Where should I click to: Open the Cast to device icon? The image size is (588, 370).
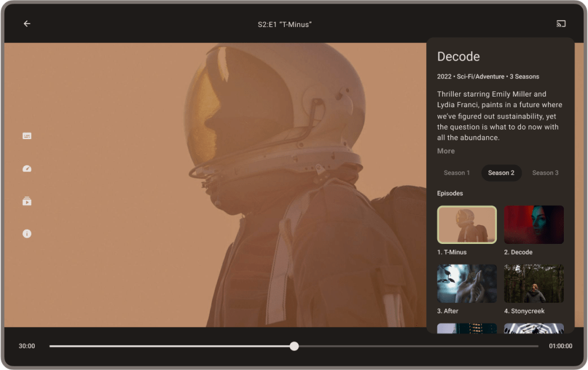tap(561, 24)
